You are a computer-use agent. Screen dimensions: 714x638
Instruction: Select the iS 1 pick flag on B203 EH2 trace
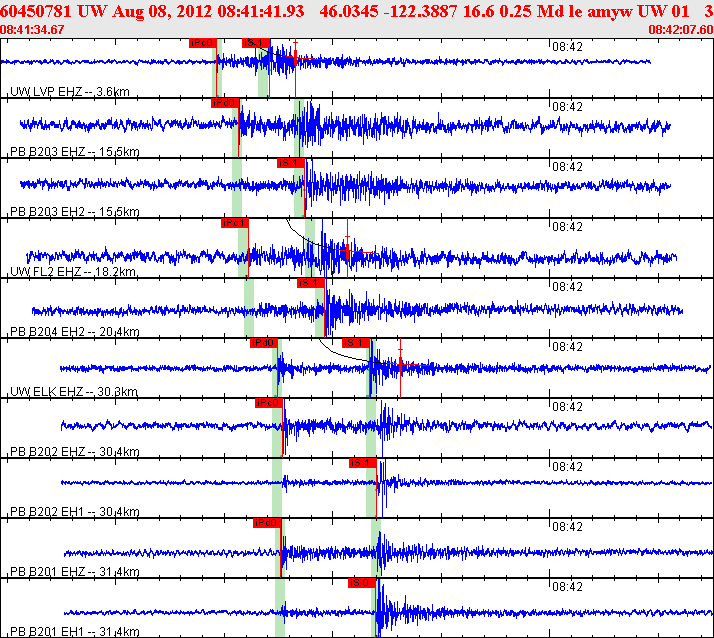pos(291,163)
